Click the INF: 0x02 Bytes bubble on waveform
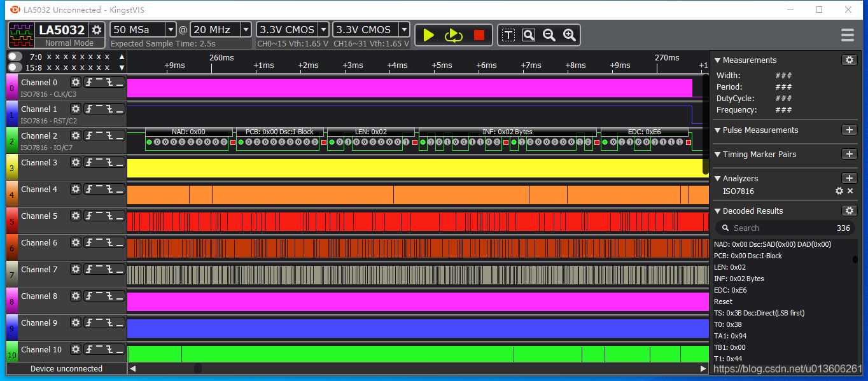868x381 pixels. click(x=507, y=132)
